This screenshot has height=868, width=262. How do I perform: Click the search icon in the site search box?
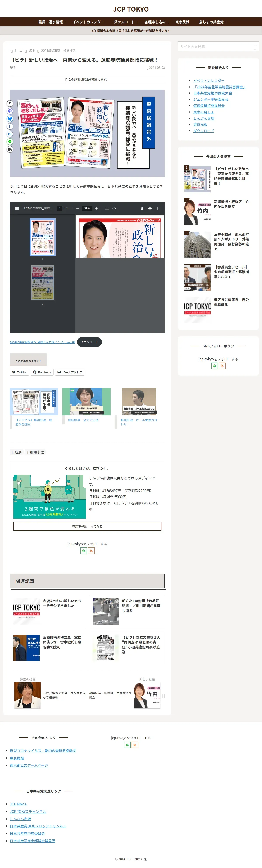coord(255,47)
